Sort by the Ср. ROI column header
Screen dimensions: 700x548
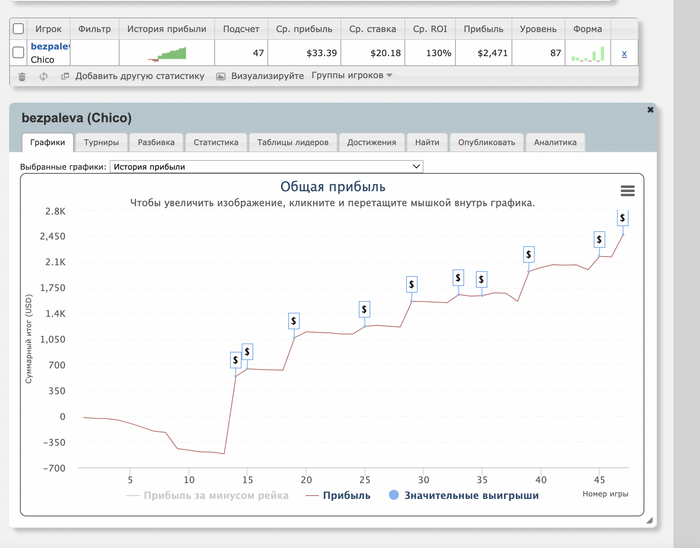[x=430, y=29]
